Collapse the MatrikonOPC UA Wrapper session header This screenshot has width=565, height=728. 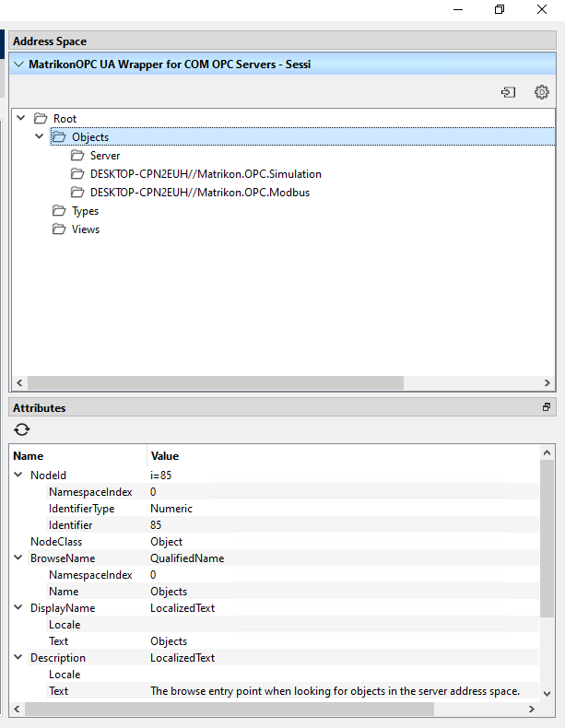(19, 65)
